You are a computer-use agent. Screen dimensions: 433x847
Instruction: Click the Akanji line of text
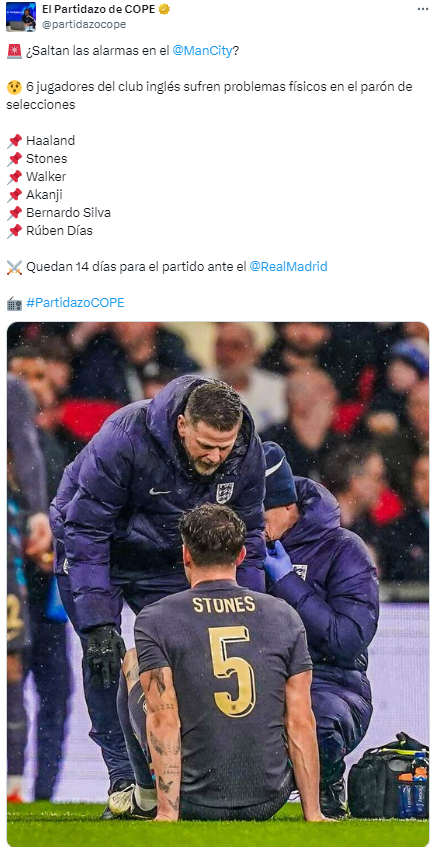(x=44, y=194)
